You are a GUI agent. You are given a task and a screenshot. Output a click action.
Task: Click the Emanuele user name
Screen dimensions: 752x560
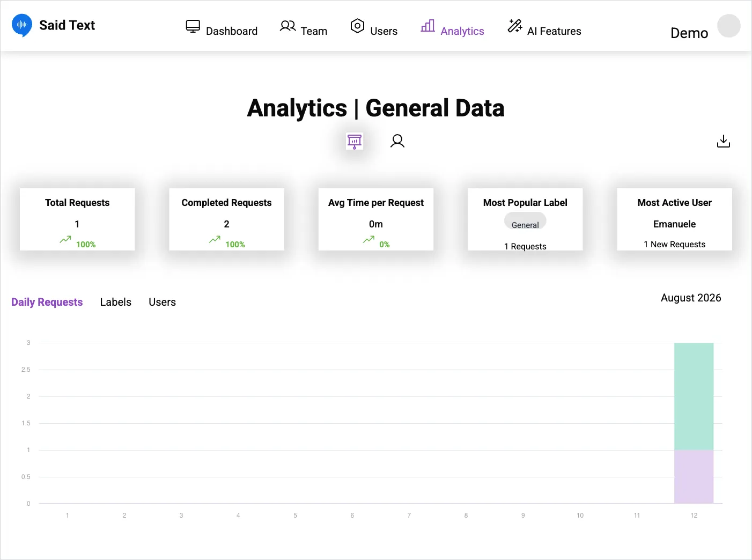(675, 224)
